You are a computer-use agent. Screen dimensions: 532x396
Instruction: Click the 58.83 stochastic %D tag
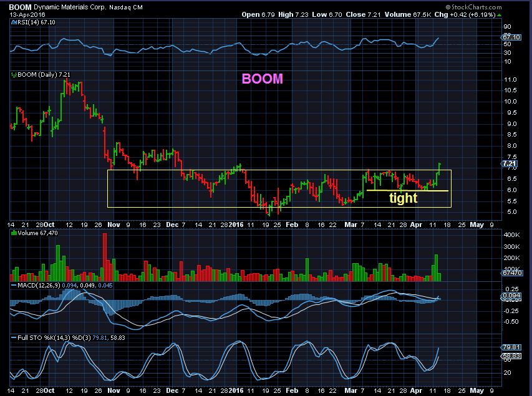(511, 356)
